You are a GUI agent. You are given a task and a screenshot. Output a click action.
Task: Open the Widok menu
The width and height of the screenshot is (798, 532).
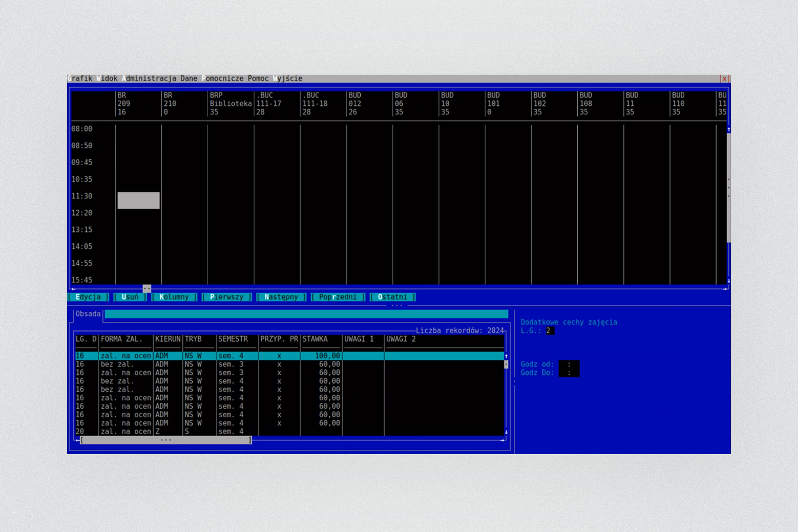[x=107, y=78]
